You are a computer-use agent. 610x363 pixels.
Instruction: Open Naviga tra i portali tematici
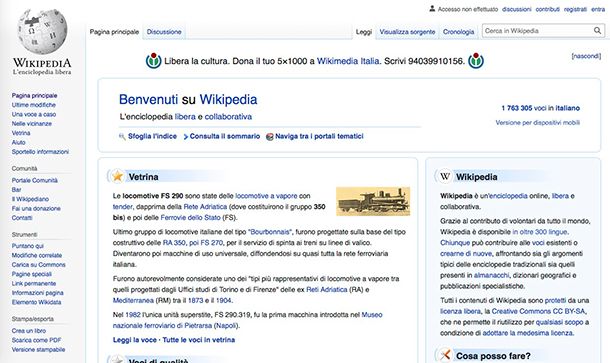[319, 136]
